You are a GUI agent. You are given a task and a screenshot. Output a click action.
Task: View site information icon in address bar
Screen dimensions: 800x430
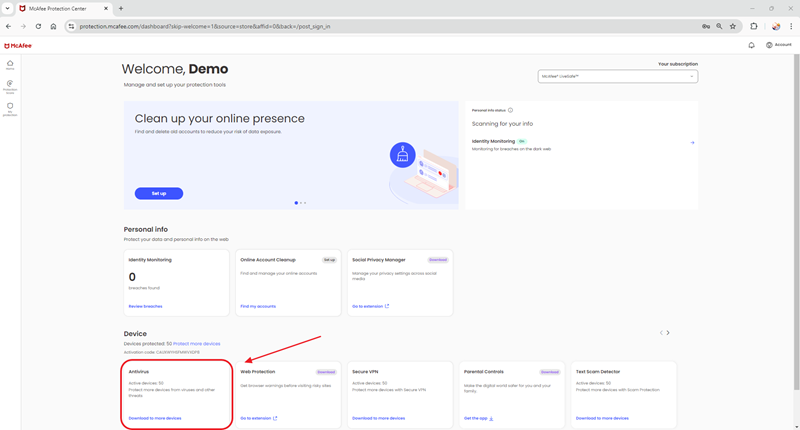(71, 26)
